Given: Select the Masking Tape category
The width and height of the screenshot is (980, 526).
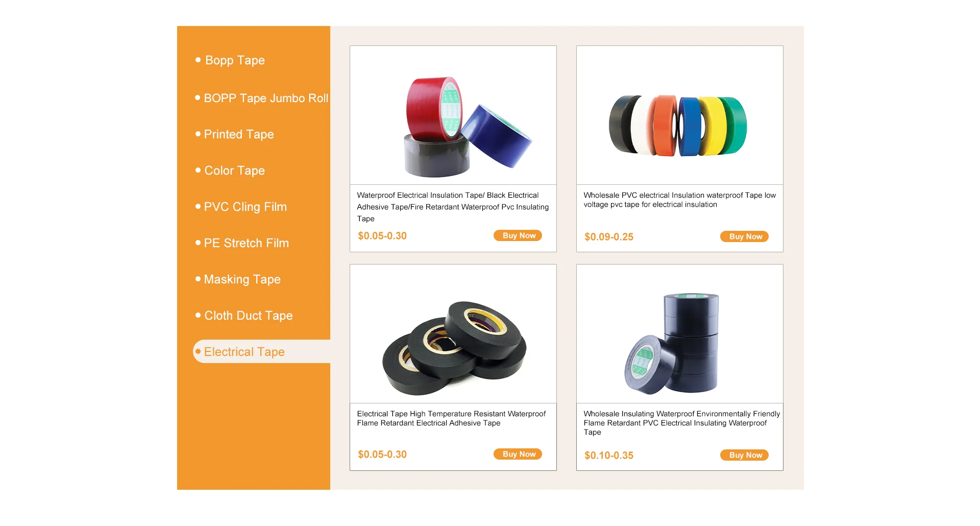Looking at the screenshot, I should 242,279.
